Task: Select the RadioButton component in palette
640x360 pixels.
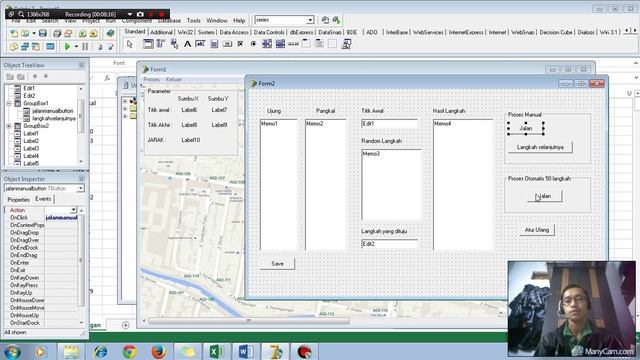Action: coord(253,44)
